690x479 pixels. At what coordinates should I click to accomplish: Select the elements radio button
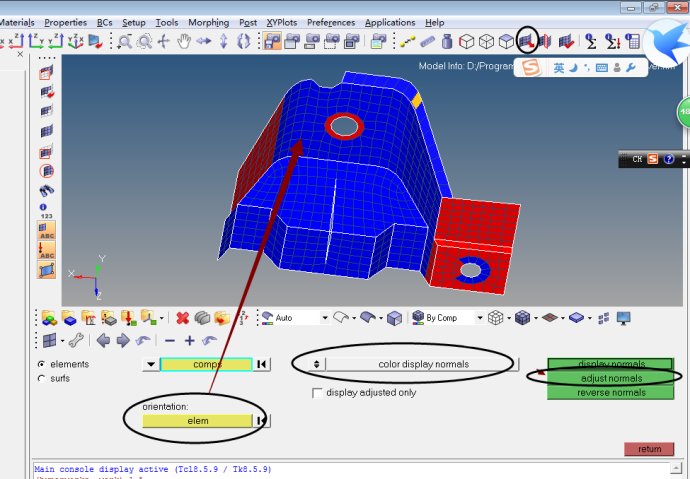click(41, 364)
